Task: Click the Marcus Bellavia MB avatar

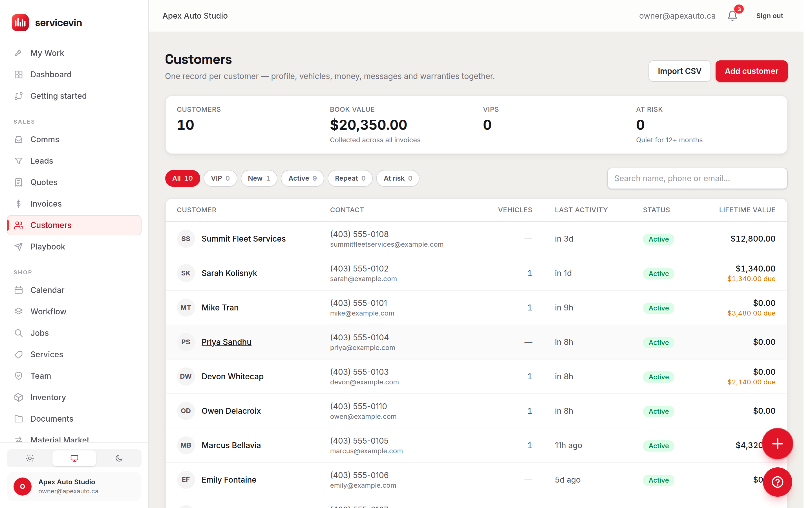Action: coord(186,446)
